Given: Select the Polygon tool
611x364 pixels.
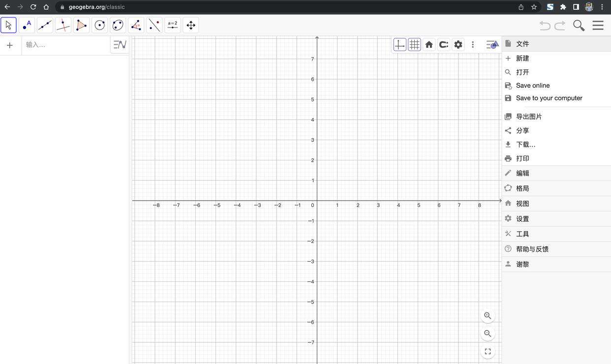Looking at the screenshot, I should 82,25.
